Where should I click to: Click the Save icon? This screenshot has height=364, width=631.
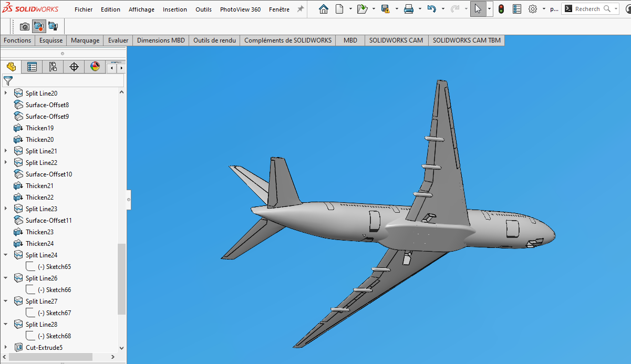(x=385, y=9)
